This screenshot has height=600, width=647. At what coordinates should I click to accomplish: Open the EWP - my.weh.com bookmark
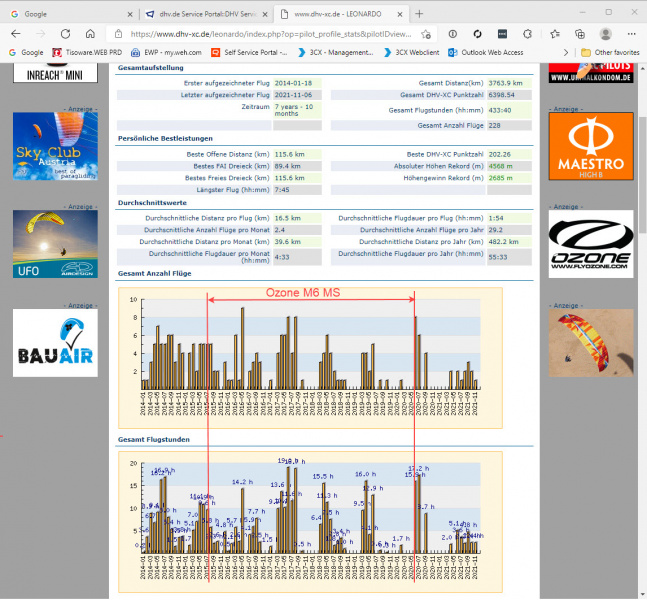pyautogui.click(x=166, y=52)
